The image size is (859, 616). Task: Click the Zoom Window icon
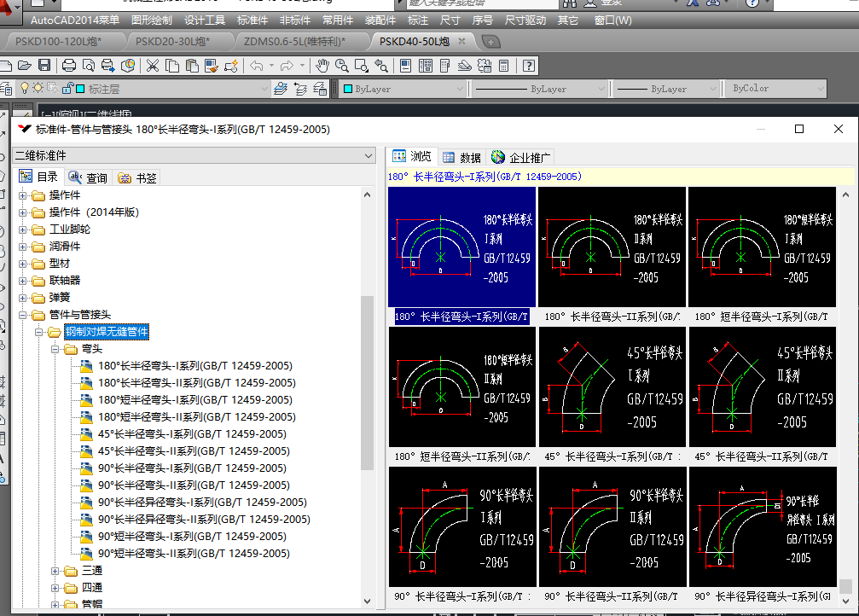(x=362, y=66)
